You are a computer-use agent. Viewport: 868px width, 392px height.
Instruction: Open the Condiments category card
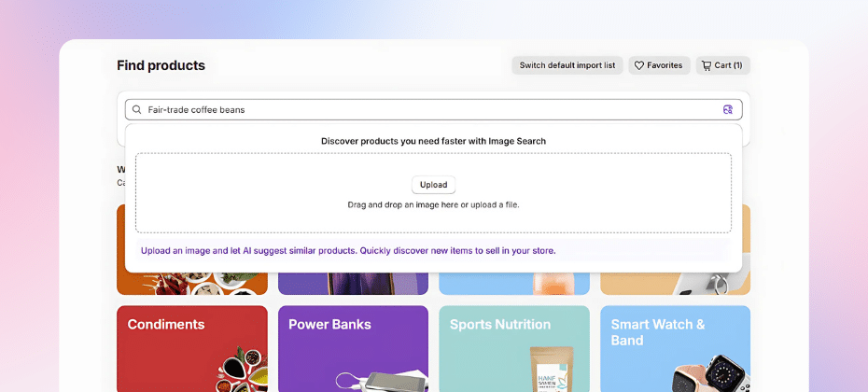tap(192, 349)
